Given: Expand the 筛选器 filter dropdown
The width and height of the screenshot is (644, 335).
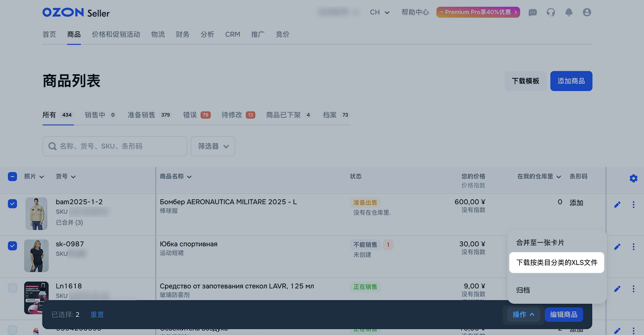Looking at the screenshot, I should click(x=213, y=146).
